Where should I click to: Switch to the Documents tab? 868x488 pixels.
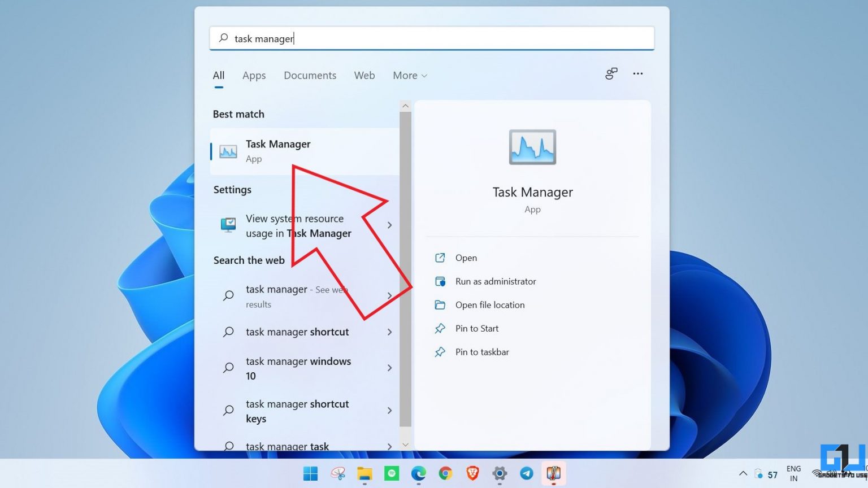[310, 75]
